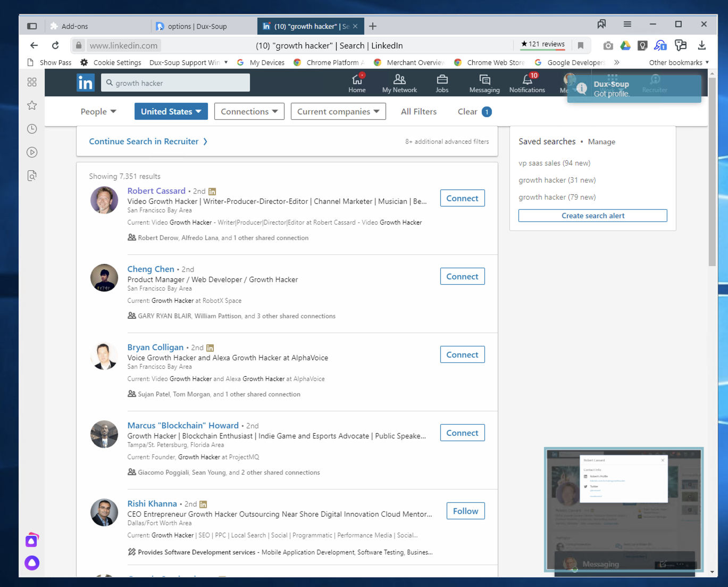The image size is (728, 587).
Task: Manage saved searches
Action: click(601, 142)
